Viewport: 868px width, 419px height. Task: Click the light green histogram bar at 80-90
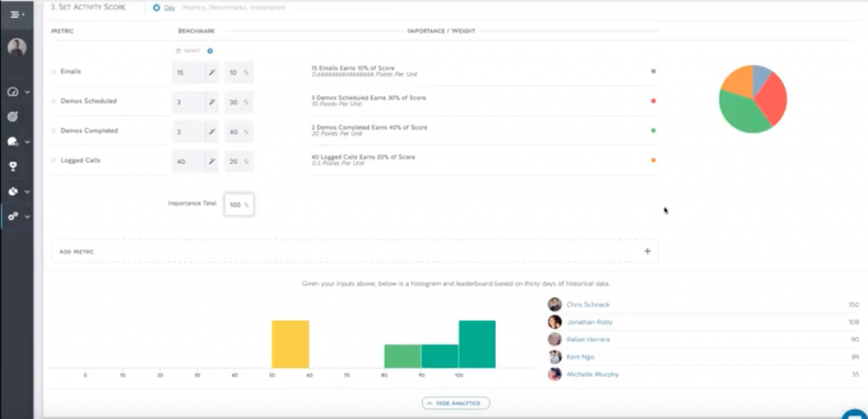pos(403,356)
